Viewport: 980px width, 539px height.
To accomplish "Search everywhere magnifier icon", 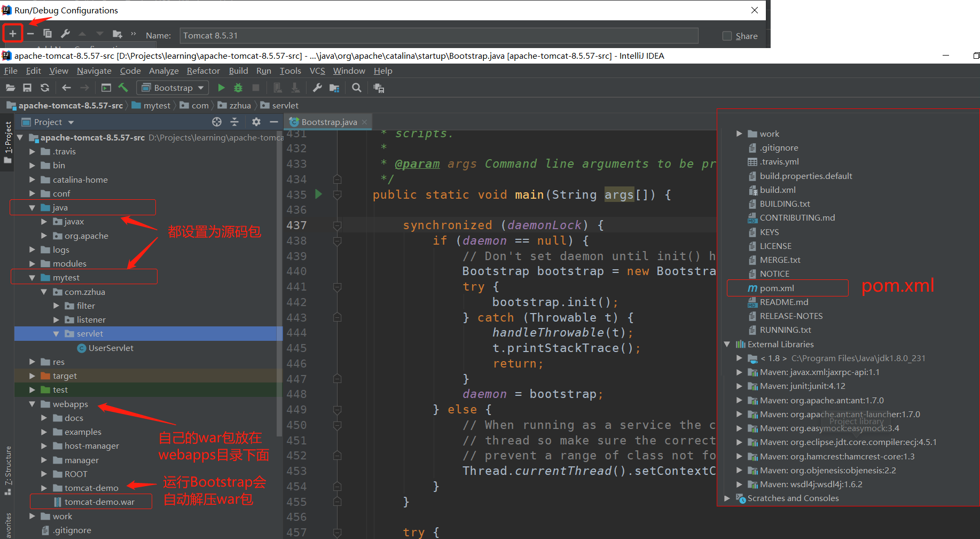I will (x=357, y=88).
